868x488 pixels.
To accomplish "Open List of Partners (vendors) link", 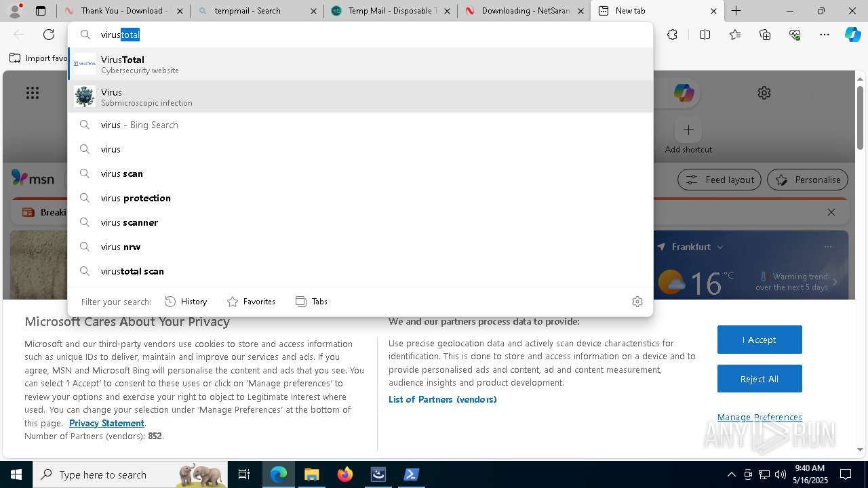I will pos(442,399).
